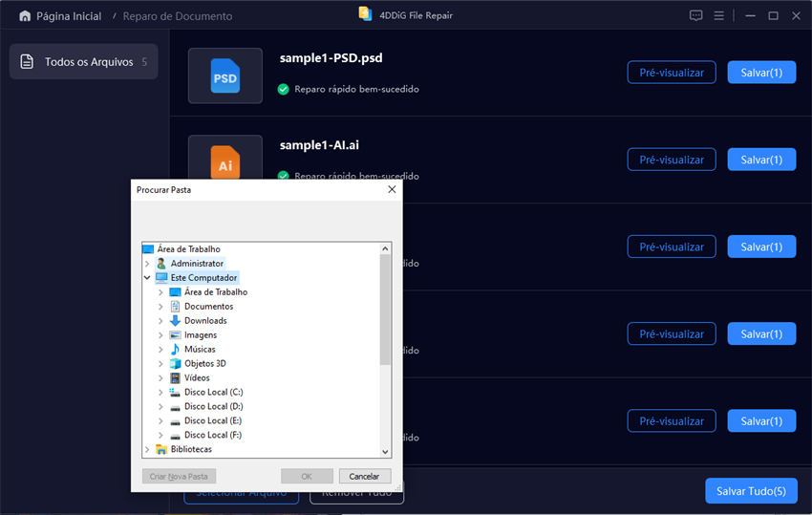Click the Bibliotecas folder icon
The height and width of the screenshot is (515, 812).
tap(161, 449)
